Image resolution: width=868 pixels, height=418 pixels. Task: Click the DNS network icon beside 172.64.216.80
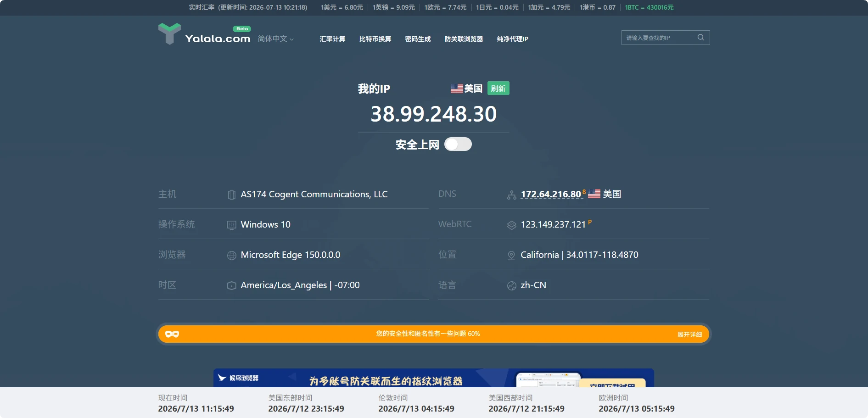click(511, 195)
